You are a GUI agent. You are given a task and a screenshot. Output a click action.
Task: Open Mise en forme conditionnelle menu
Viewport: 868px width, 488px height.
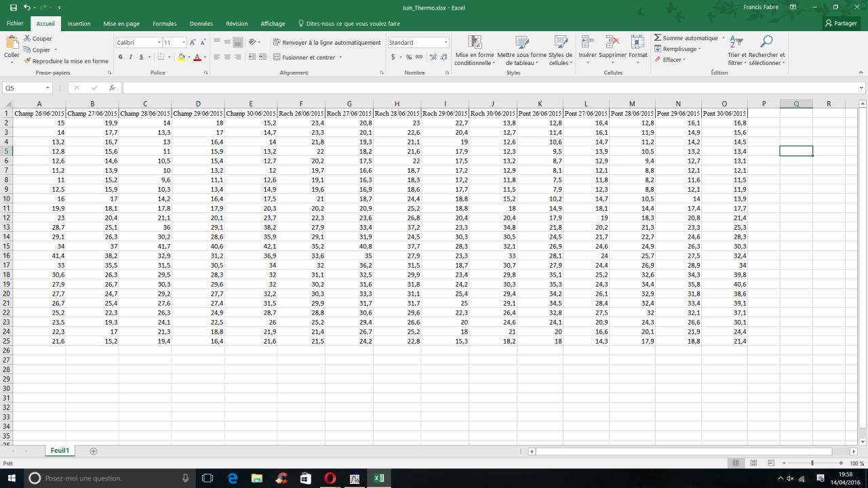tap(475, 51)
